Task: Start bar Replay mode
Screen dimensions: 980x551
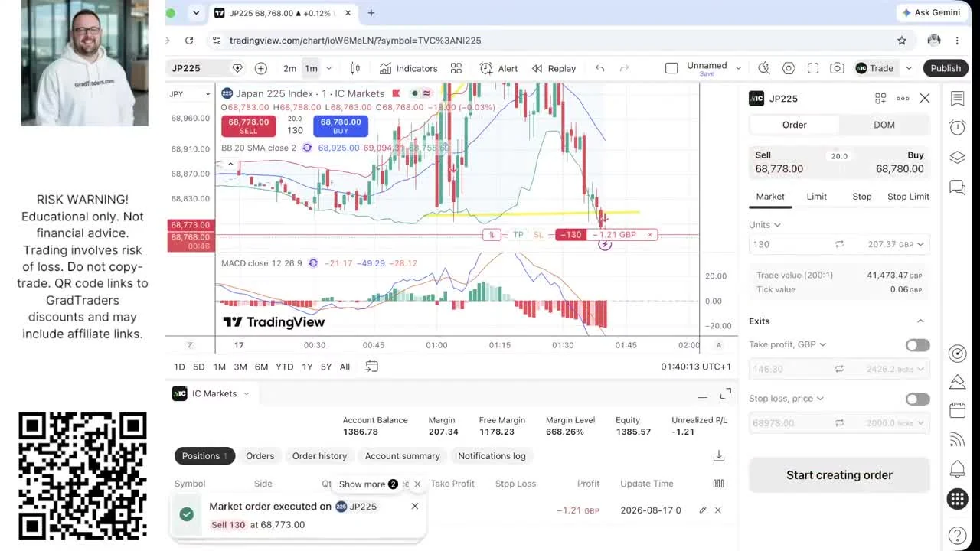Action: [x=554, y=68]
